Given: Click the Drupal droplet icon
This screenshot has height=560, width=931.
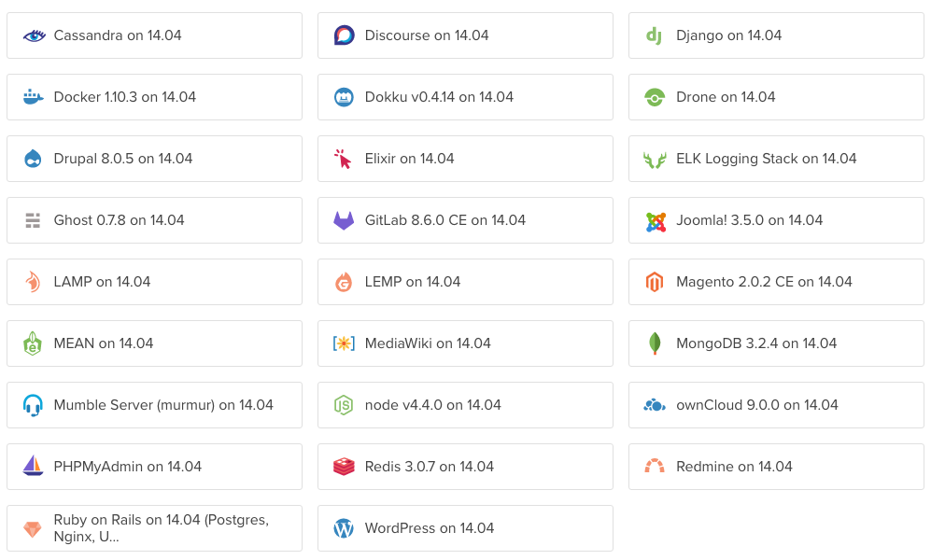Looking at the screenshot, I should (34, 159).
